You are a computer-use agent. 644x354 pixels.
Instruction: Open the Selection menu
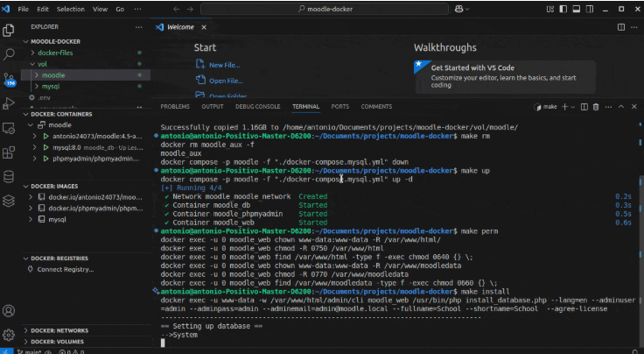click(71, 9)
